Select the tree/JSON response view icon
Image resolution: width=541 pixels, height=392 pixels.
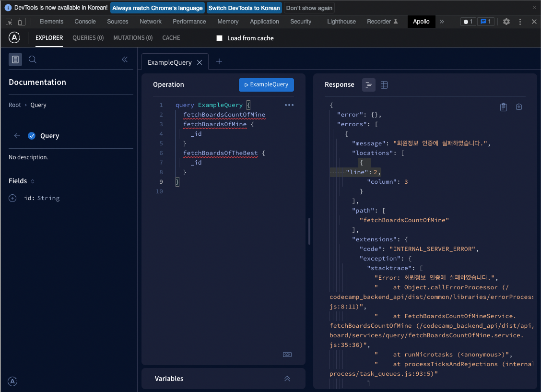368,84
